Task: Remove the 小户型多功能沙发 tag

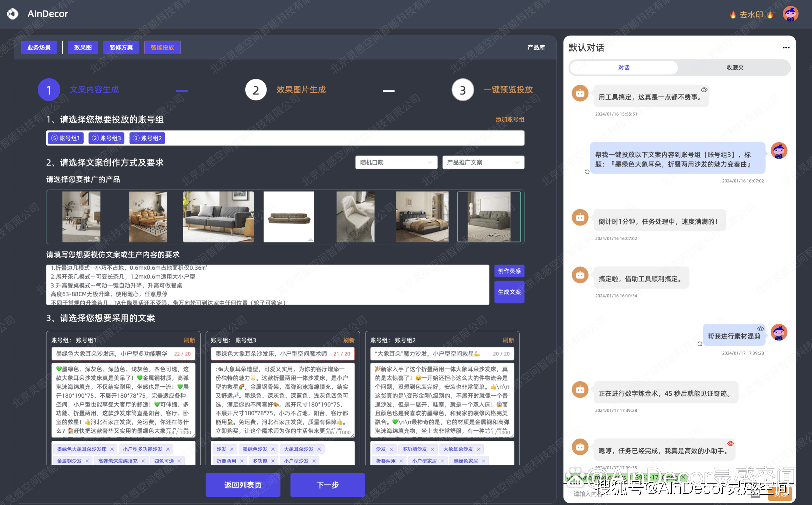Action: pyautogui.click(x=168, y=449)
